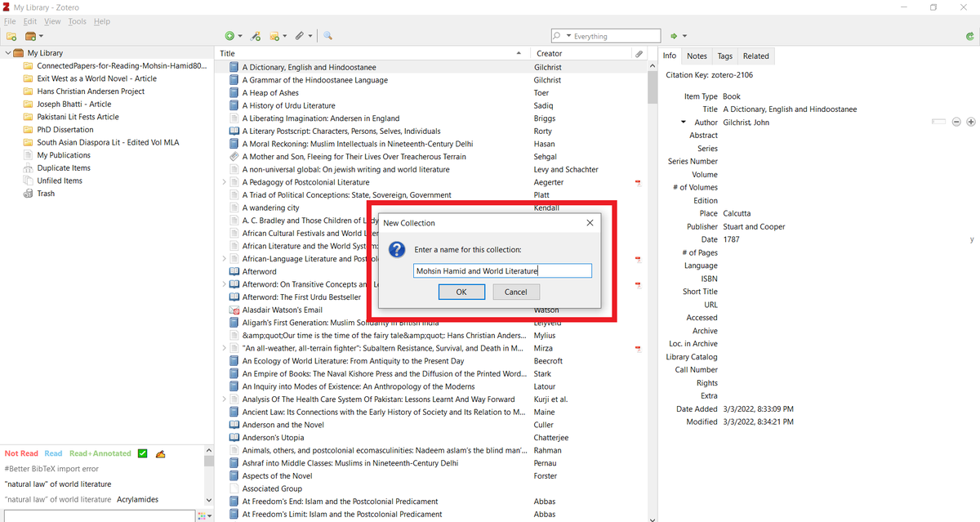The width and height of the screenshot is (980, 522).
Task: Select the Hans Christian Andersen Project collection
Action: 91,91
